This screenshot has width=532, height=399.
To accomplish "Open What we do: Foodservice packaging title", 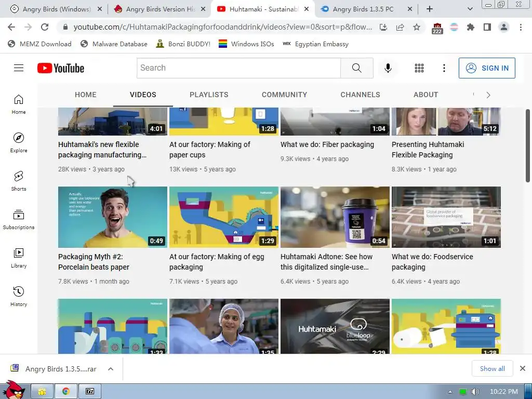I will coord(432,262).
